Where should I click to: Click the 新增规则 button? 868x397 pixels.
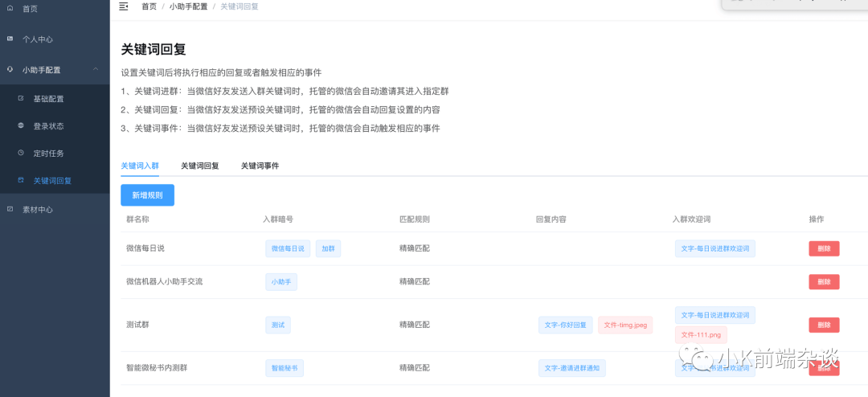(147, 195)
